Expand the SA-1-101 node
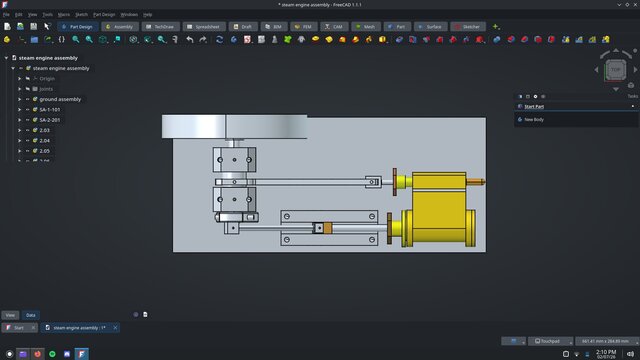Image resolution: width=640 pixels, height=360 pixels. 19,109
